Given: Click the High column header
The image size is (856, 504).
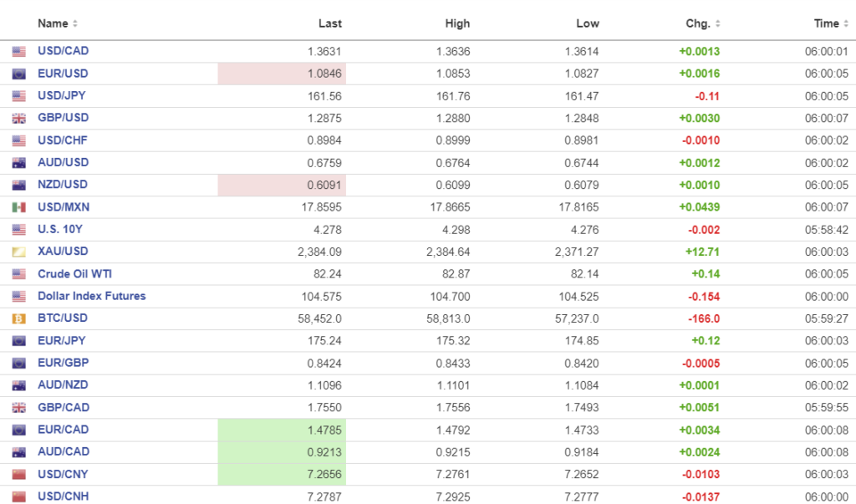Looking at the screenshot, I should click(457, 23).
